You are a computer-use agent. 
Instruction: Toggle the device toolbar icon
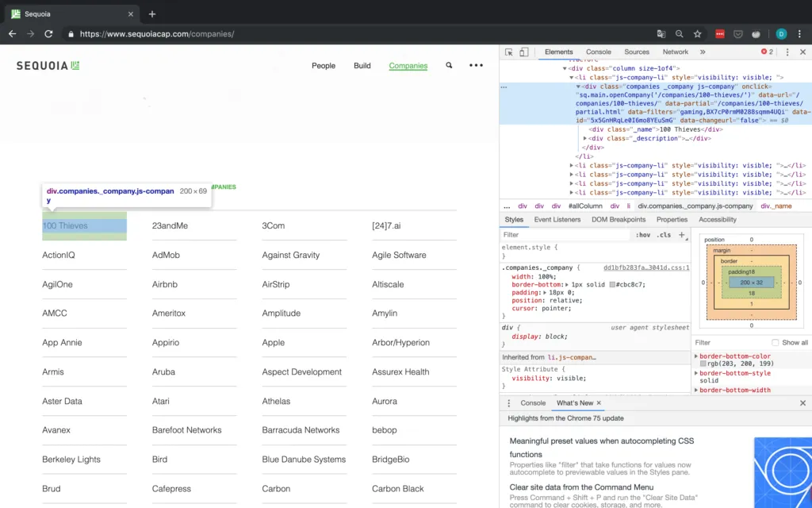pos(524,52)
